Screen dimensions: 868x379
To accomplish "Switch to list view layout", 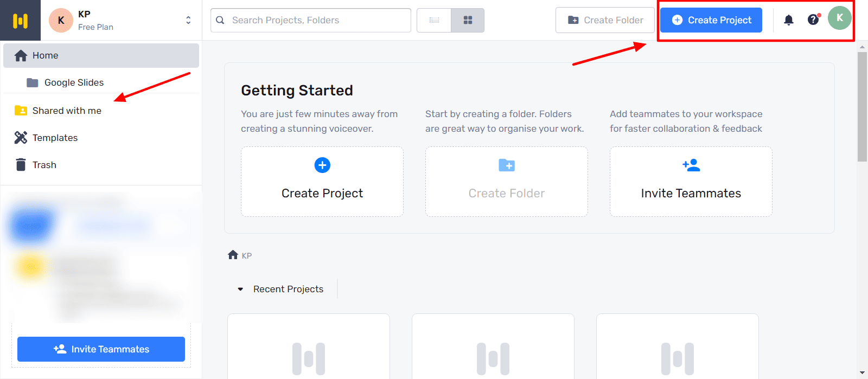I will (x=434, y=20).
